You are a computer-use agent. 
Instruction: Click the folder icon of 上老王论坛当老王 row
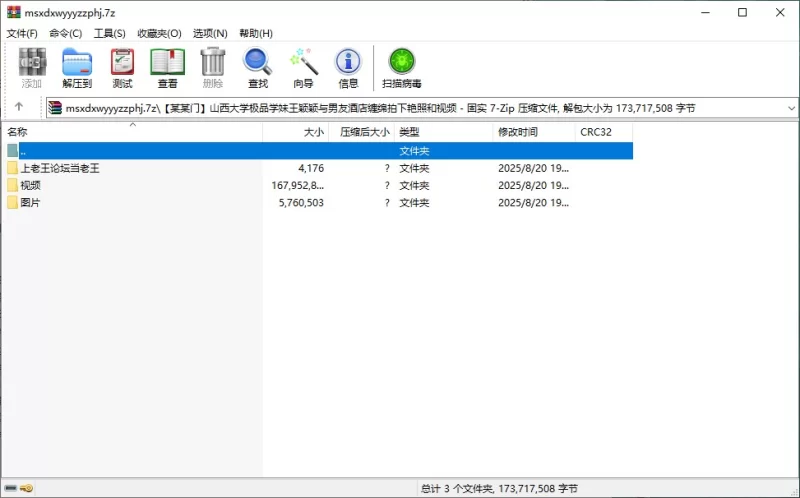coord(13,168)
